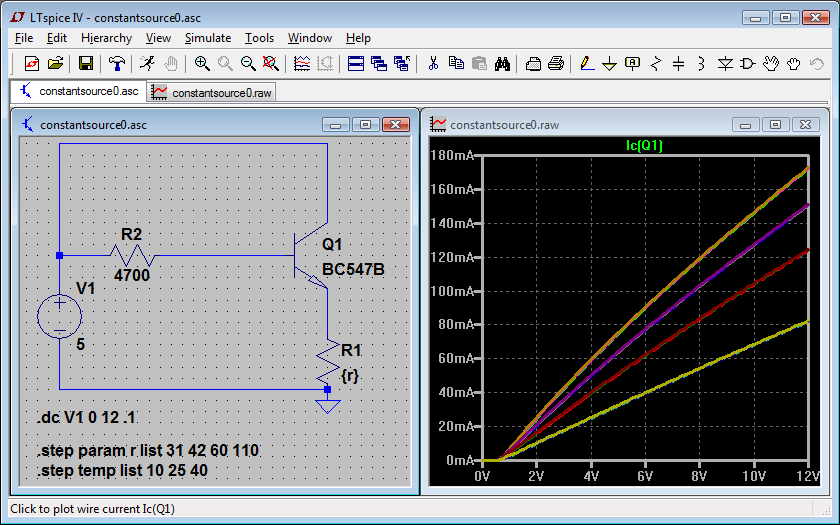Click the Ic(Q1) trace label
The image size is (840, 525).
click(644, 145)
